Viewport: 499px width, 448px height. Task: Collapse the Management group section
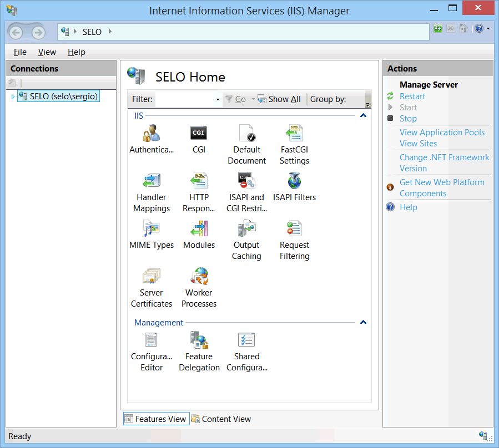click(363, 322)
